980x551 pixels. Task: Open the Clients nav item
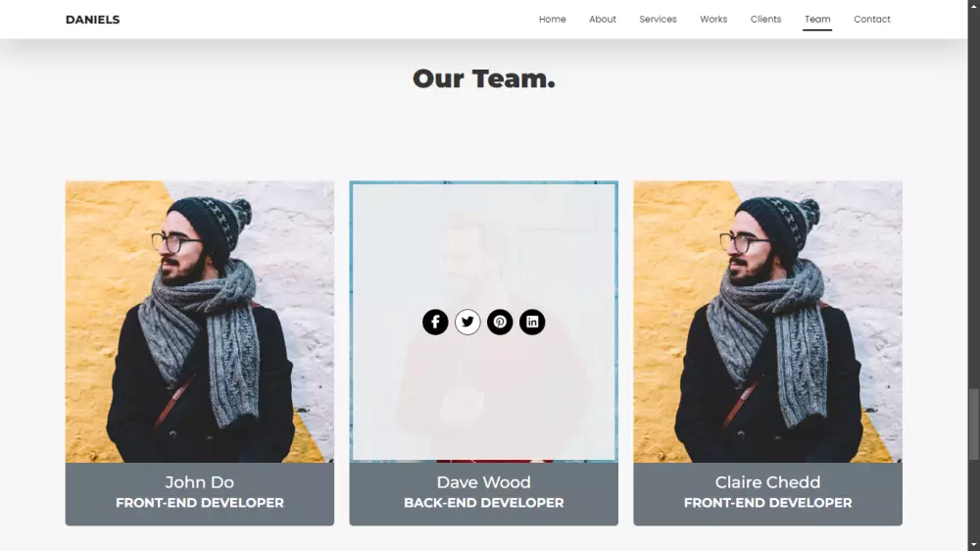tap(765, 20)
